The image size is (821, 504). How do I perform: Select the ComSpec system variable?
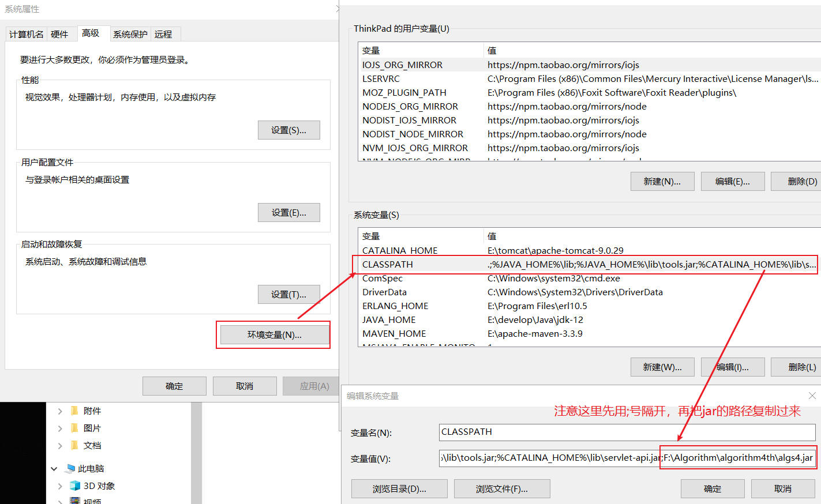point(588,278)
